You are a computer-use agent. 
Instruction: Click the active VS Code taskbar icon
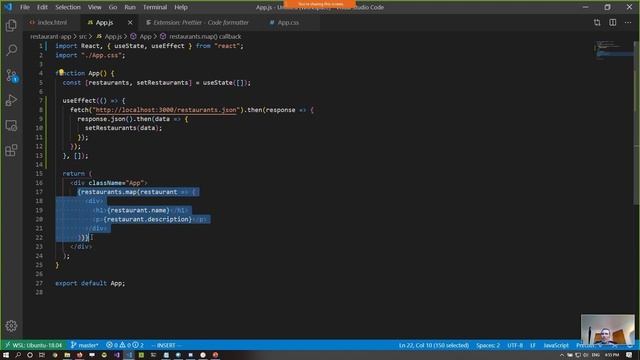coord(129,355)
